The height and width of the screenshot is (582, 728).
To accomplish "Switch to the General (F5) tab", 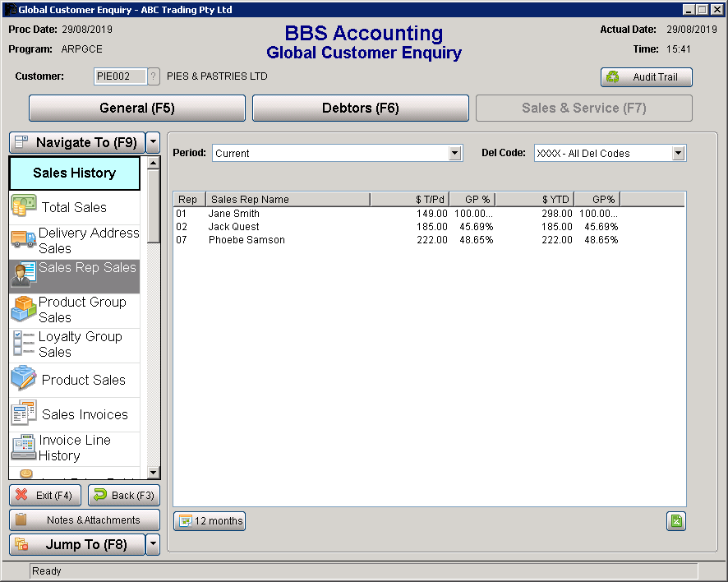I will tap(136, 108).
